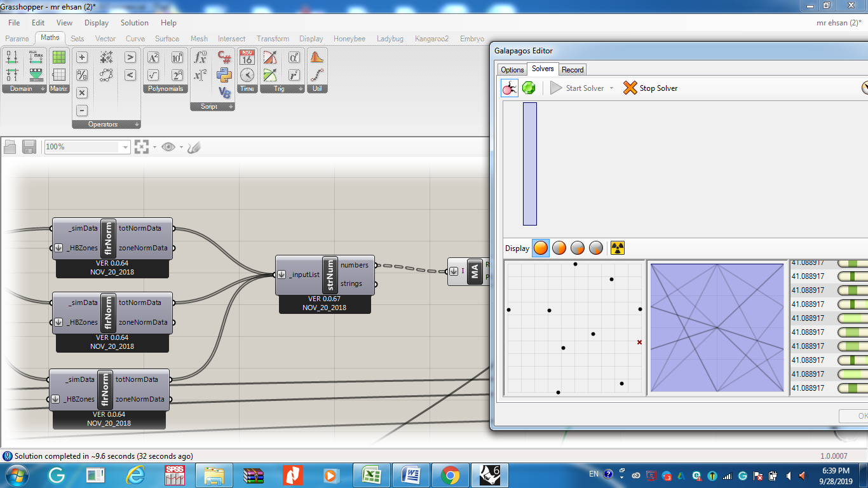Choose the Evaluate fx expression icon
The width and height of the screenshot is (868, 488).
coord(200,58)
